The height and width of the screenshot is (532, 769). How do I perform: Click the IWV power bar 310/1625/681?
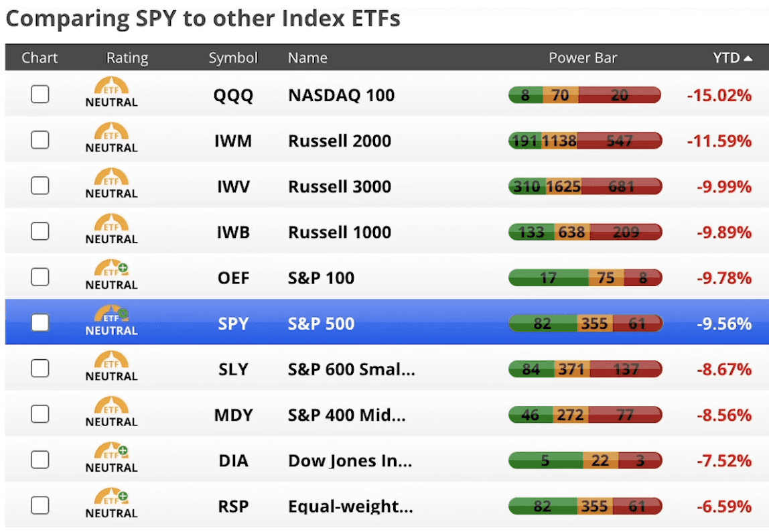coord(585,186)
